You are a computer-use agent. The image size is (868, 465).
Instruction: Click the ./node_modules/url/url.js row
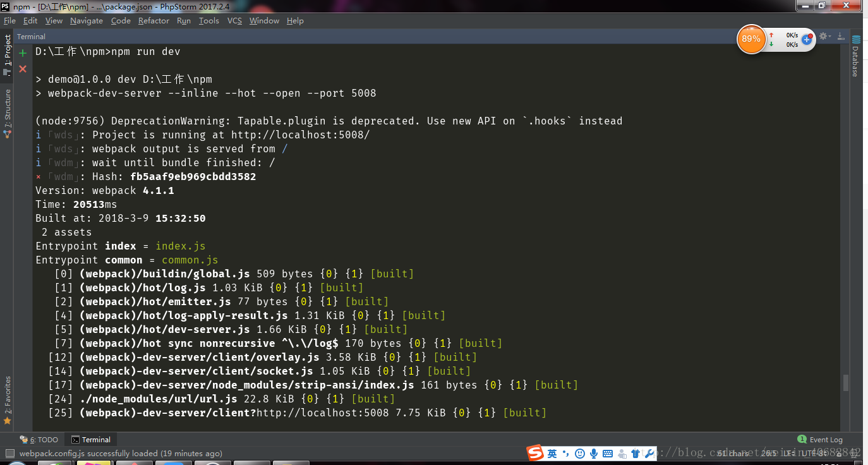[x=222, y=399]
